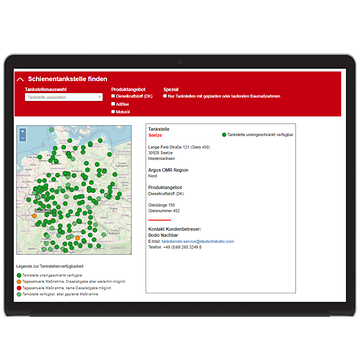Image resolution: width=360 pixels, height=360 pixels.
Task: Select the orange station marker in the west
Action: point(34,216)
